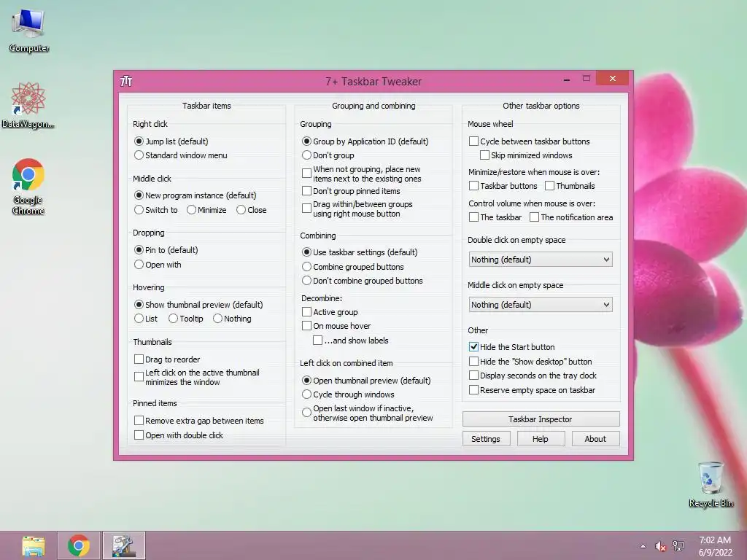Click the About button

pos(595,439)
